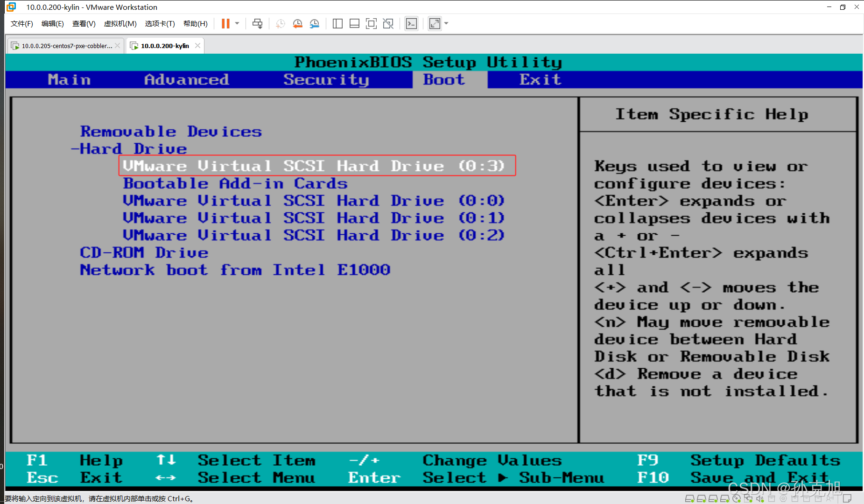The width and height of the screenshot is (864, 504).
Task: Select the BIOS Advanced menu
Action: pyautogui.click(x=187, y=79)
